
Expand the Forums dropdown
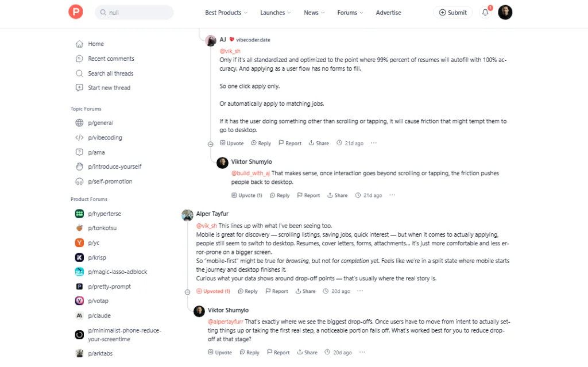coord(350,12)
